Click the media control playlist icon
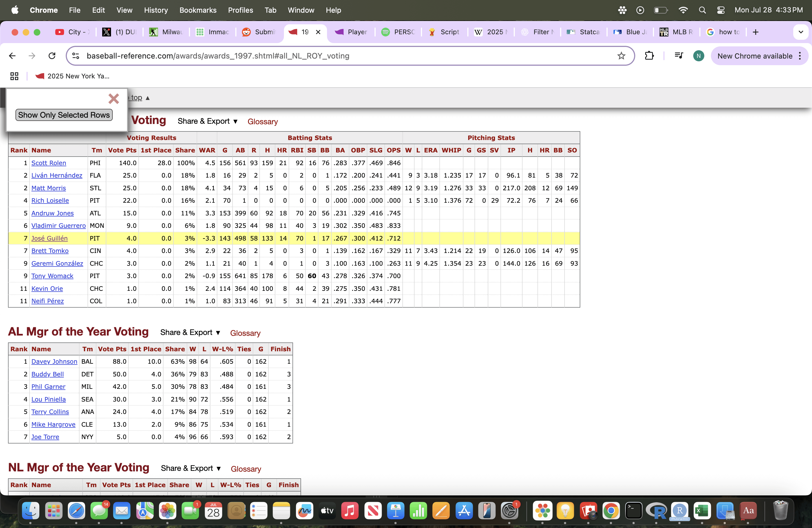The image size is (812, 528). [679, 56]
